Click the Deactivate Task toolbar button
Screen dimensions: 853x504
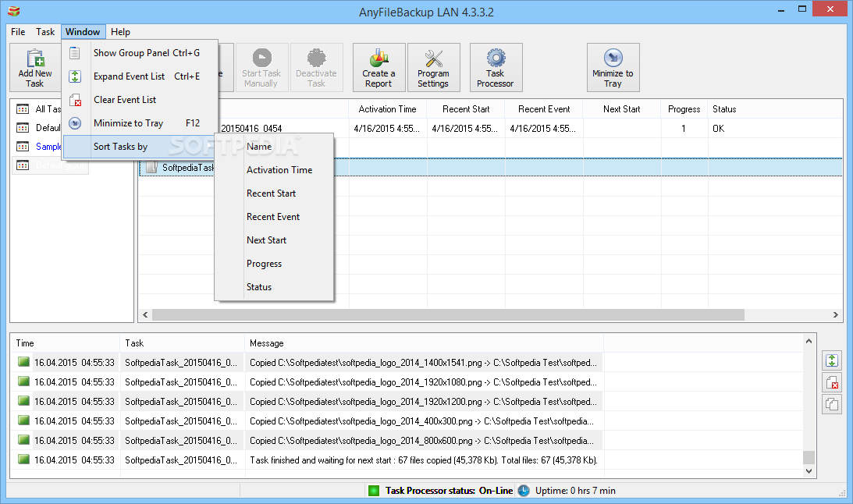(x=316, y=67)
